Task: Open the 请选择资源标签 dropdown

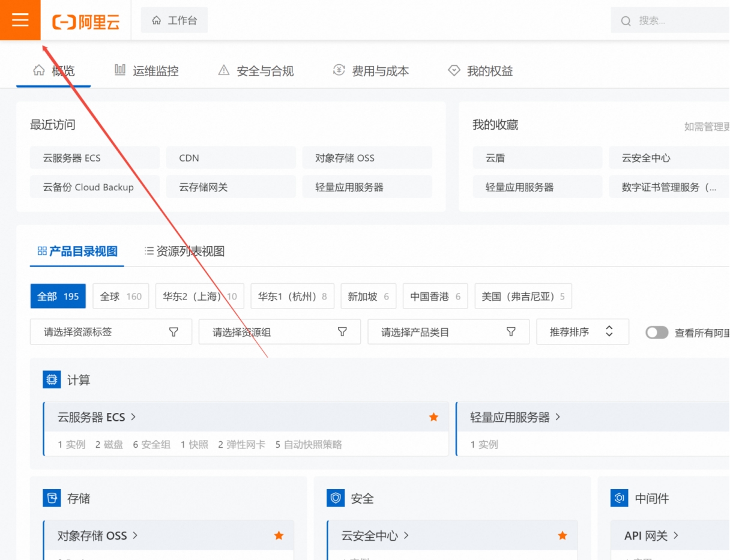Action: [111, 332]
